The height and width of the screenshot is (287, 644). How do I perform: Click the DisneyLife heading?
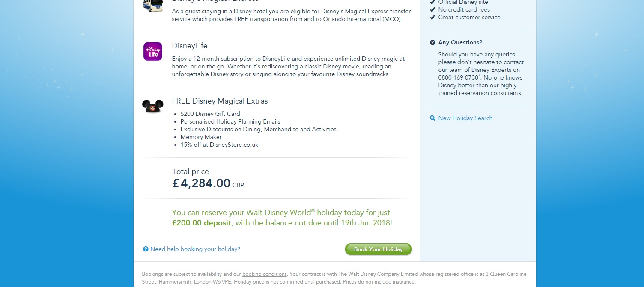[190, 46]
